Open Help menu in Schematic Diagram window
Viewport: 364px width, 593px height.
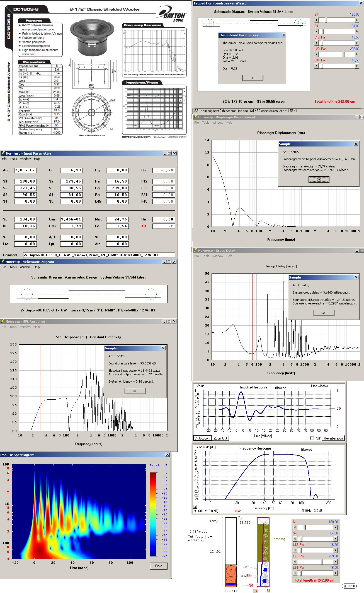click(37, 267)
